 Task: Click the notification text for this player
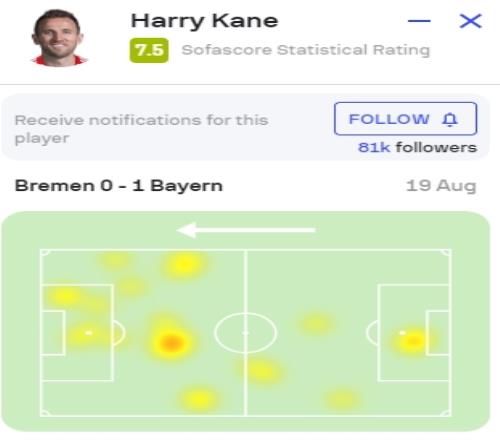[x=141, y=129]
